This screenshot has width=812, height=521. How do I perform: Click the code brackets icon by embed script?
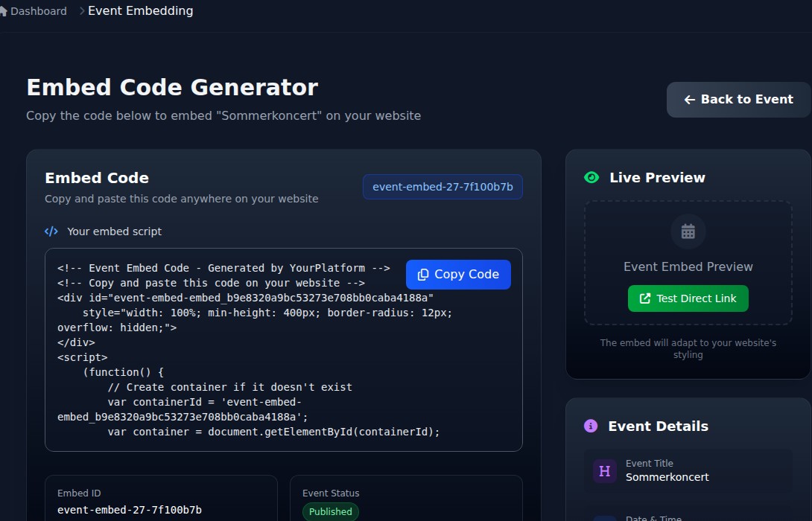[x=51, y=231]
